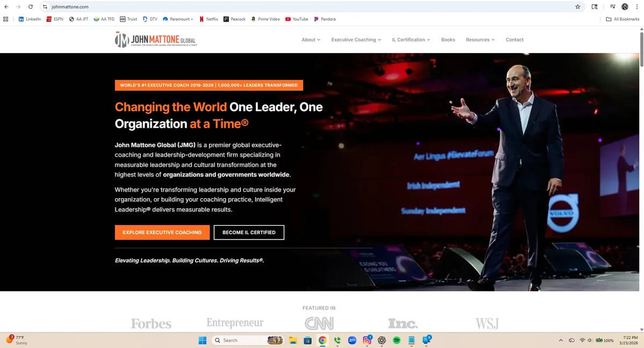Viewport: 644px width, 348px height.
Task: Click the John Mattone Global logo
Action: pyautogui.click(x=155, y=39)
